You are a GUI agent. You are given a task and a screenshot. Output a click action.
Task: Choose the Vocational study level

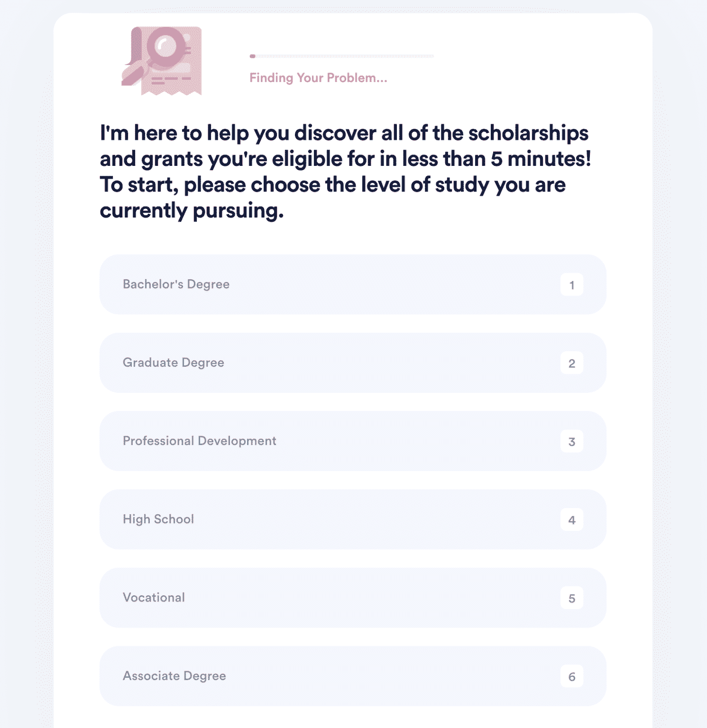[352, 598]
